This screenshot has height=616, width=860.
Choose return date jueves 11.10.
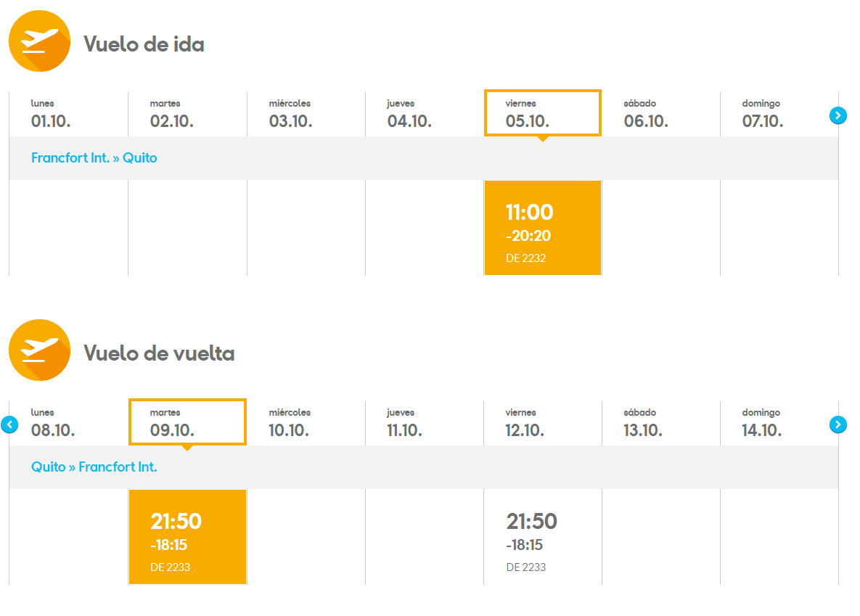[424, 422]
